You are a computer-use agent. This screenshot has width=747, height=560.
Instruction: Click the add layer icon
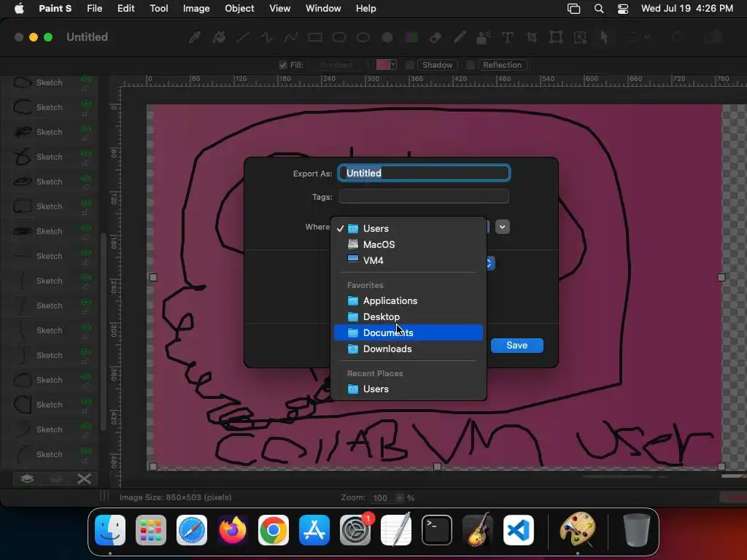(x=27, y=478)
